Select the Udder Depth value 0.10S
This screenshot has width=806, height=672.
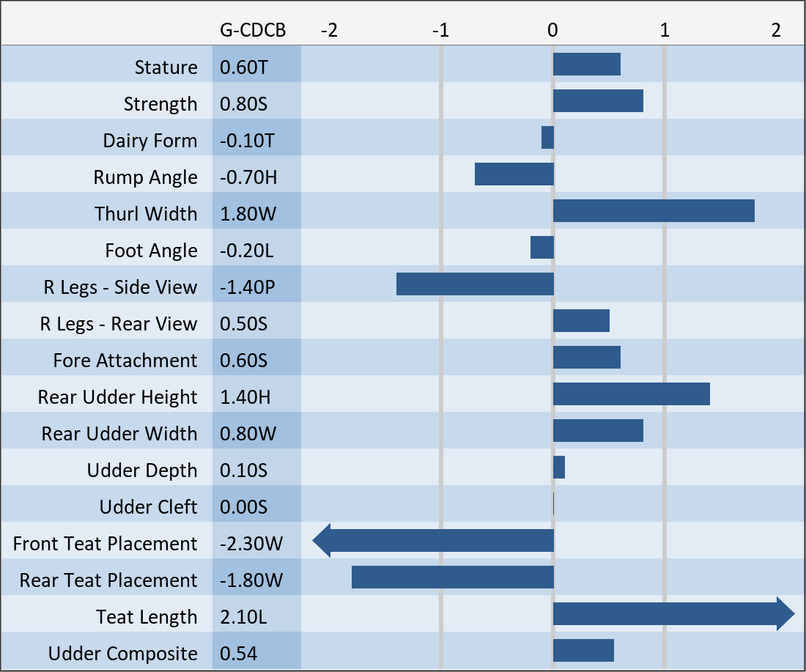[x=244, y=470]
